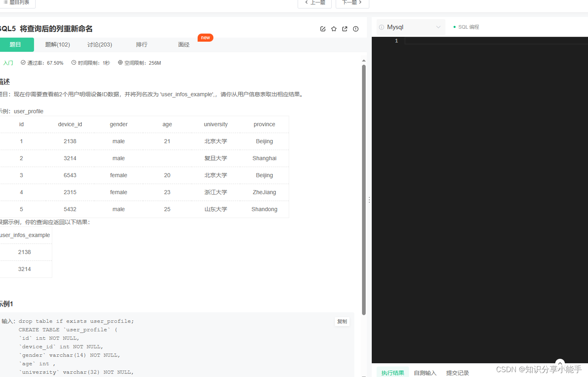The height and width of the screenshot is (377, 588).
Task: Click the age column header
Action: pyautogui.click(x=167, y=124)
